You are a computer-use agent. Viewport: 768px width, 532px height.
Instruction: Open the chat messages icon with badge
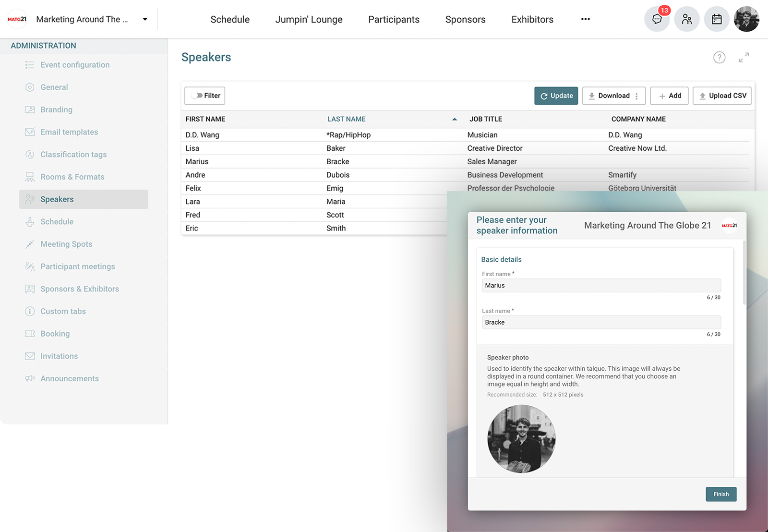point(657,19)
